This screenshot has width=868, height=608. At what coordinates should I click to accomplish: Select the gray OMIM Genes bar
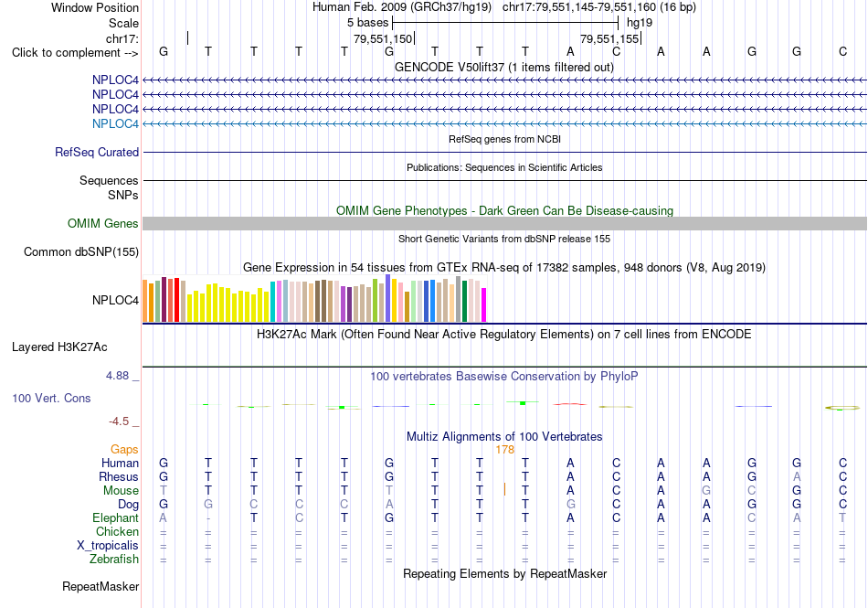pos(504,223)
